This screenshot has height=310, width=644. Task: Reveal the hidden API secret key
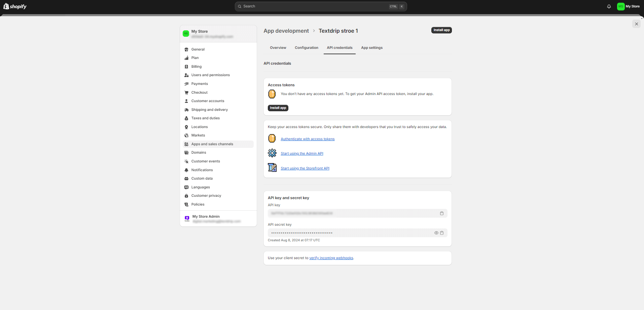pyautogui.click(x=436, y=232)
